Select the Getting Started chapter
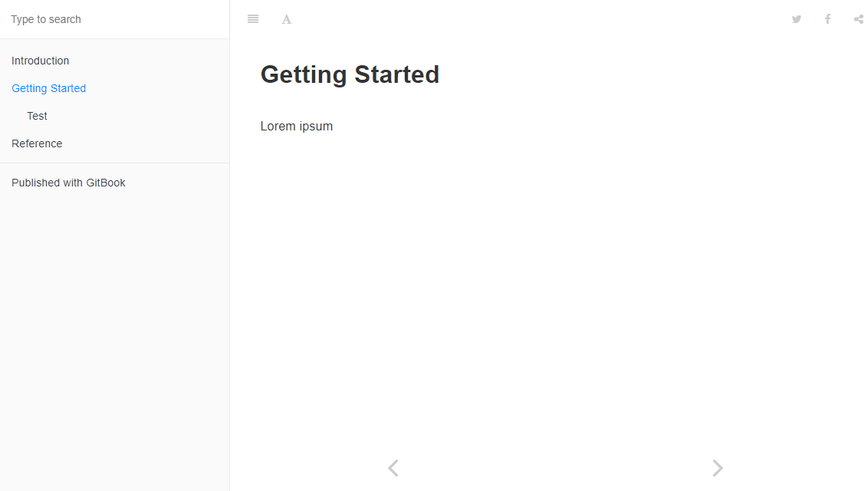Screen dimensions: 868x491 click(x=48, y=87)
